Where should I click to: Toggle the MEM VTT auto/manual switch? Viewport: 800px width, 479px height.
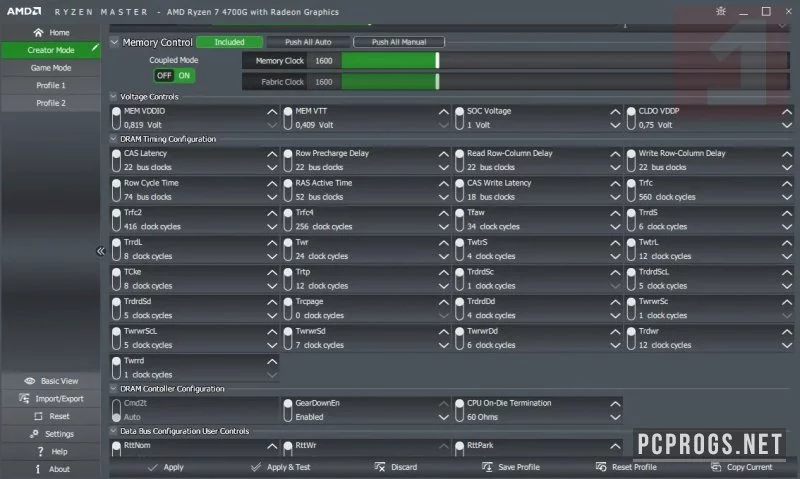[x=288, y=118]
